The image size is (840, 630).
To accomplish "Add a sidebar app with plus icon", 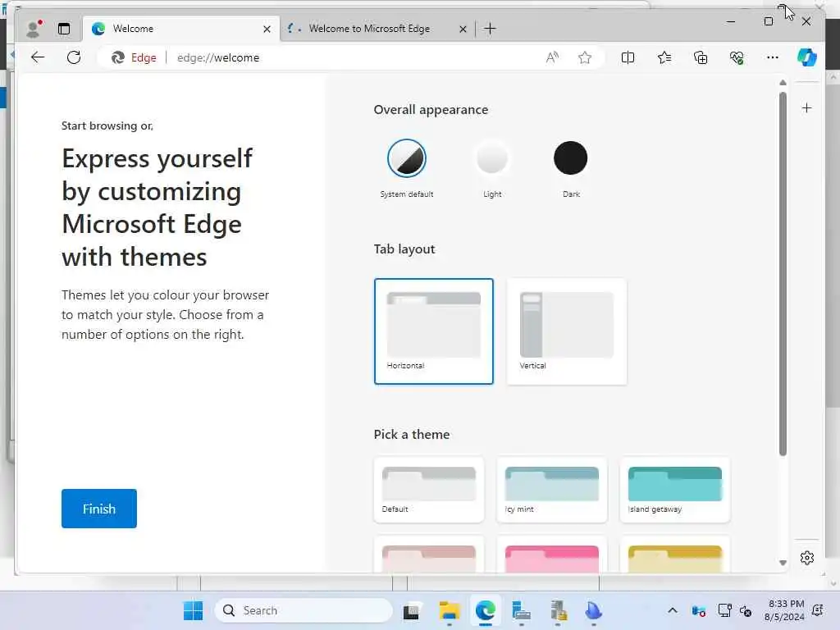I will click(807, 108).
